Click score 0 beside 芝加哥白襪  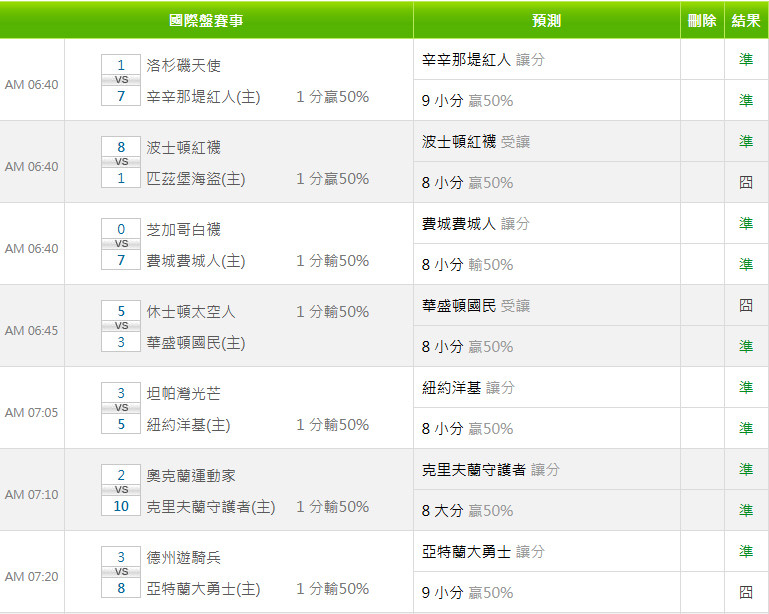coord(121,229)
